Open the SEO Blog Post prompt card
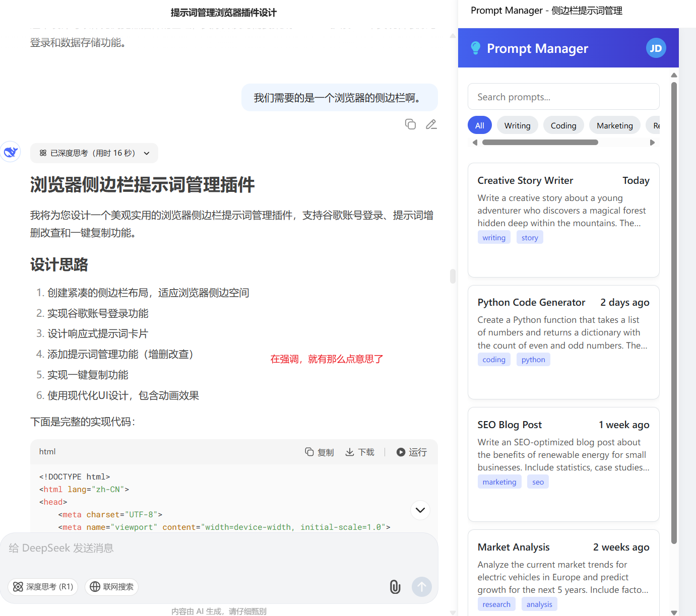The height and width of the screenshot is (616, 696). click(x=563, y=464)
